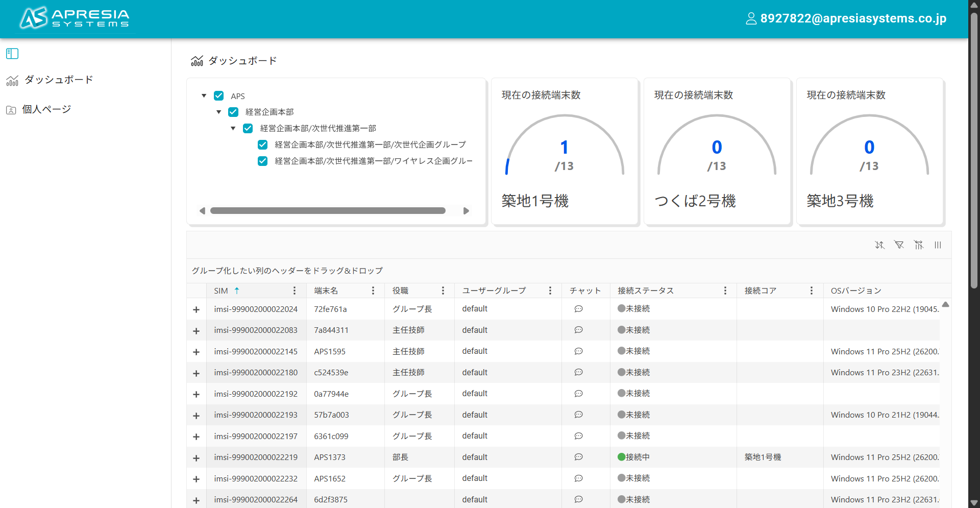
Task: Uncheck 次世代企画グループ checkbox
Action: tap(262, 144)
